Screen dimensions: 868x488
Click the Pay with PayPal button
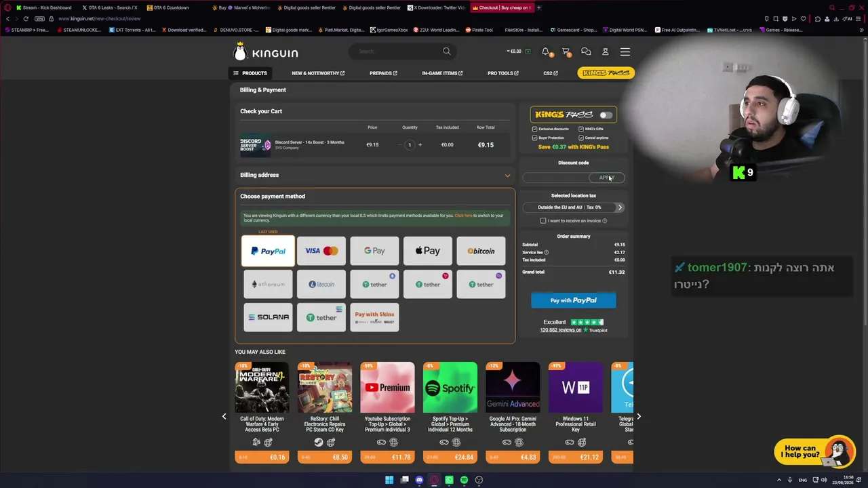[x=573, y=300]
